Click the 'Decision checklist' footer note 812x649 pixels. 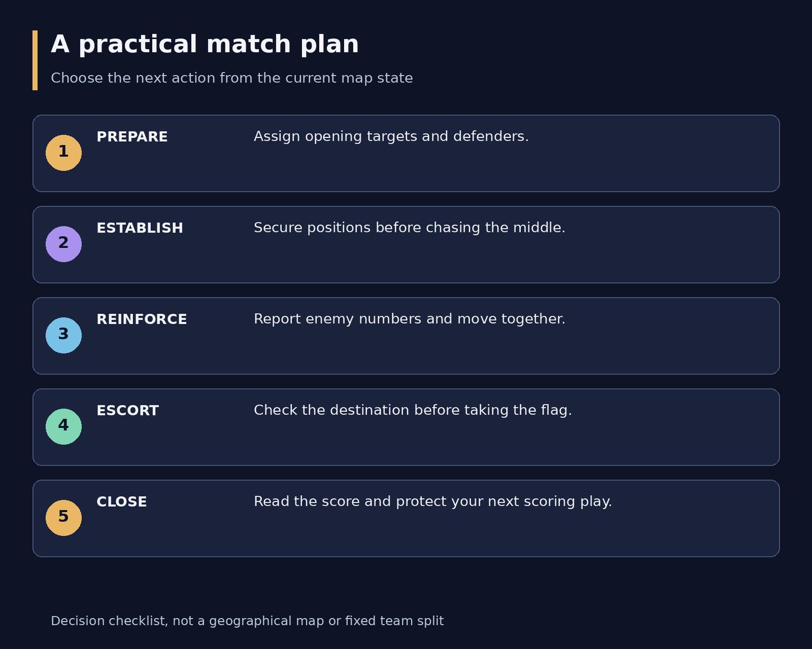247,621
